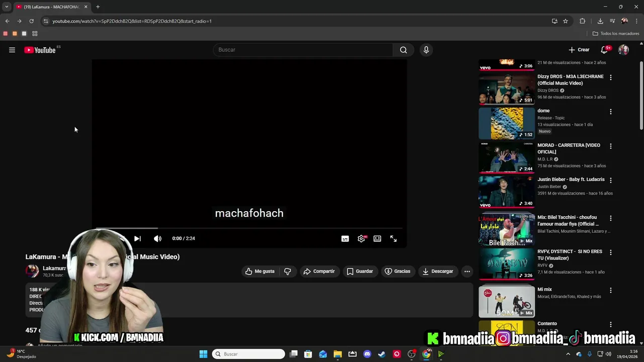The height and width of the screenshot is (362, 644).
Task: Open the YouTube guide hamburger menu
Action: [12, 50]
